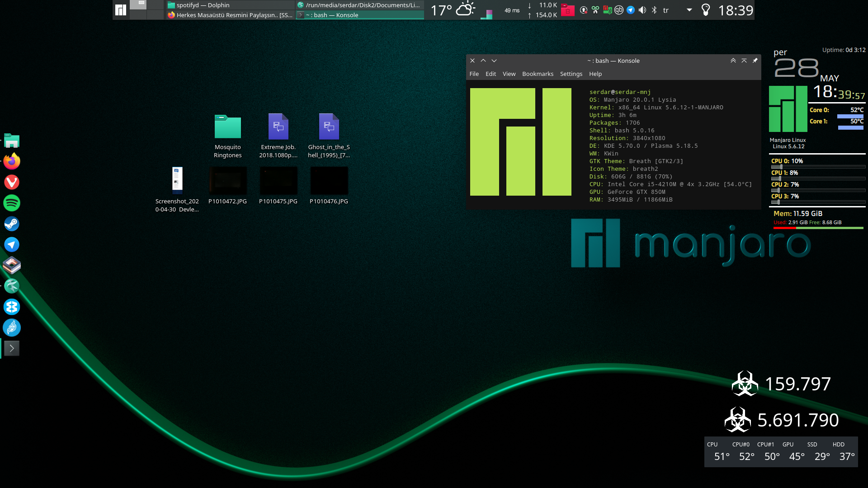This screenshot has height=488, width=868.
Task: Click the 5.691.790 counter widget
Action: pyautogui.click(x=782, y=420)
